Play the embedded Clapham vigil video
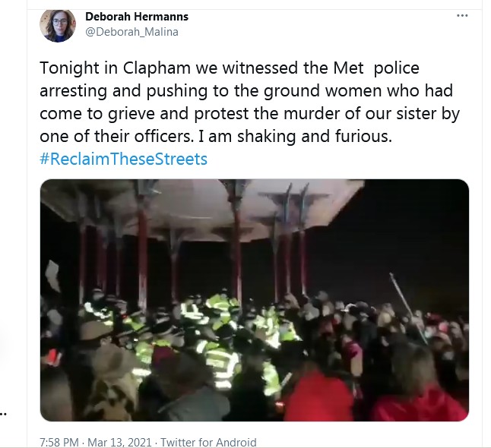 (x=255, y=301)
